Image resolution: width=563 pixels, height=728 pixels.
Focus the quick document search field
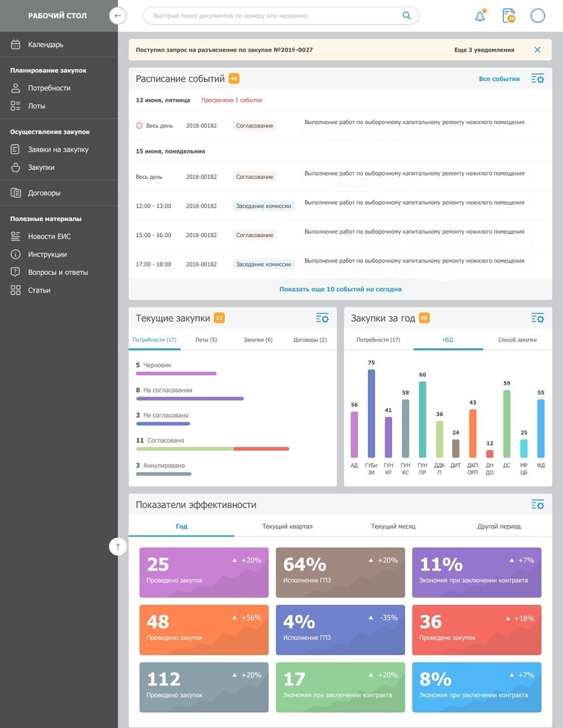click(x=275, y=16)
